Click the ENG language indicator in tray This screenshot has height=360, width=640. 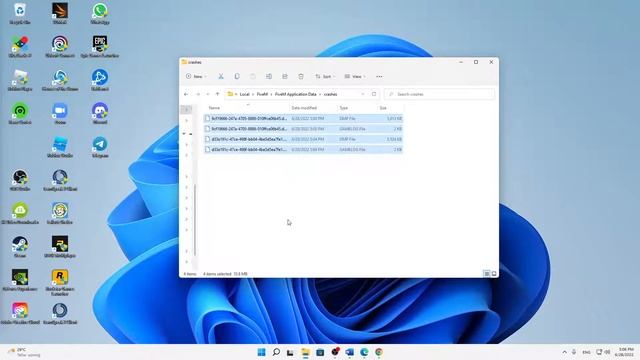click(x=587, y=352)
